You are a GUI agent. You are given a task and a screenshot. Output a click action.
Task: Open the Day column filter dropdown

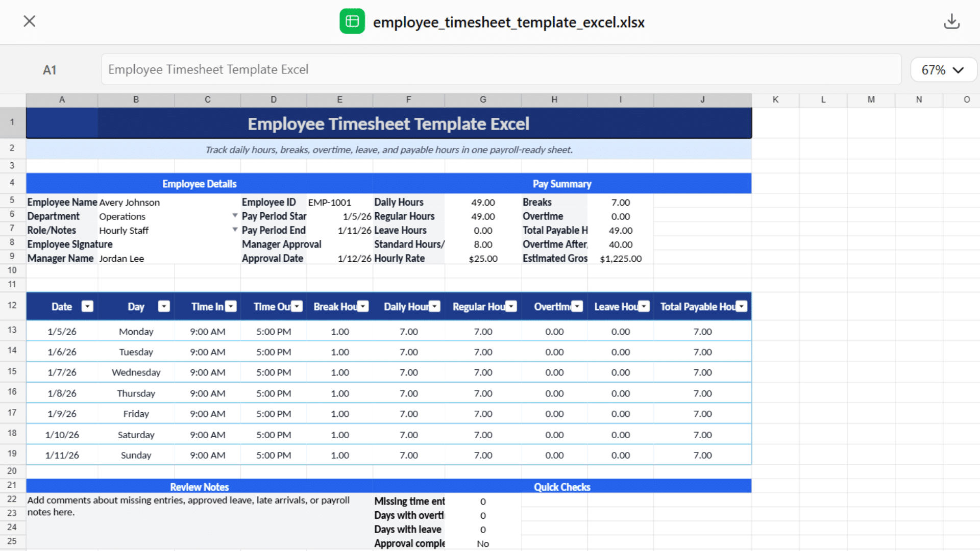(164, 306)
